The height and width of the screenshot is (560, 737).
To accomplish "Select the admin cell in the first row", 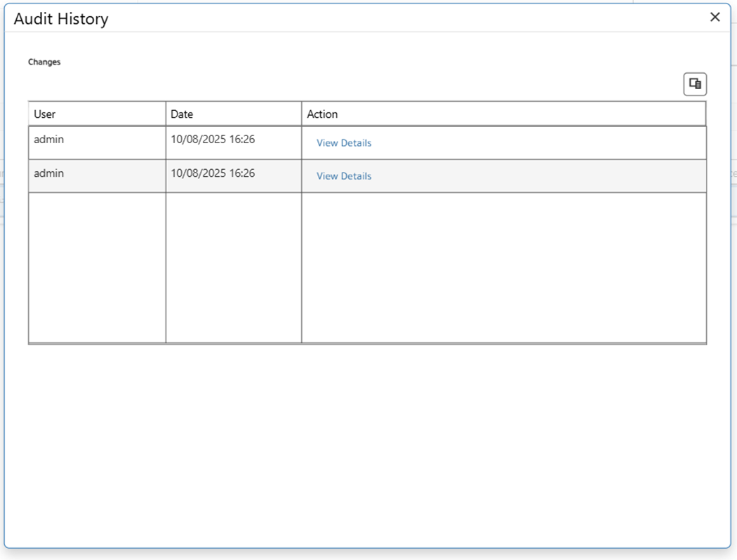I will point(49,140).
